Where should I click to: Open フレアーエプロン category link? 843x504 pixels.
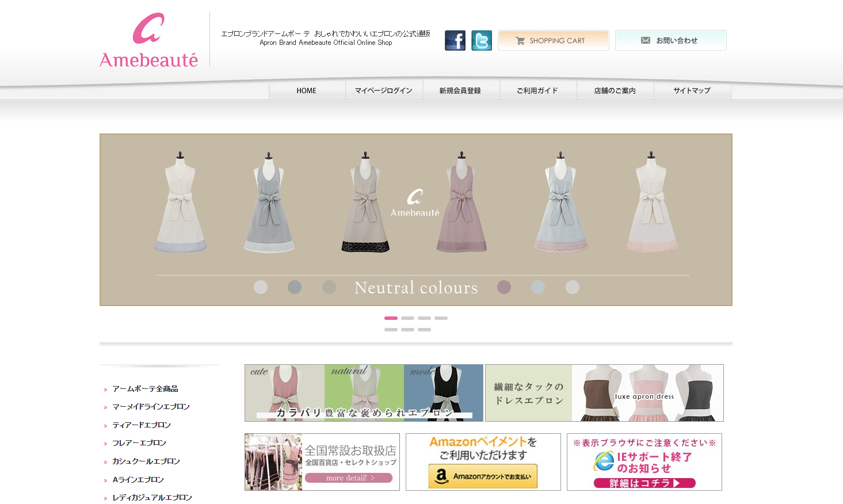(139, 443)
